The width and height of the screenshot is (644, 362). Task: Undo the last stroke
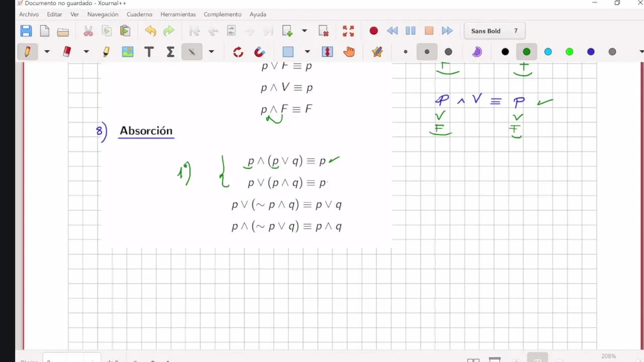tap(150, 31)
